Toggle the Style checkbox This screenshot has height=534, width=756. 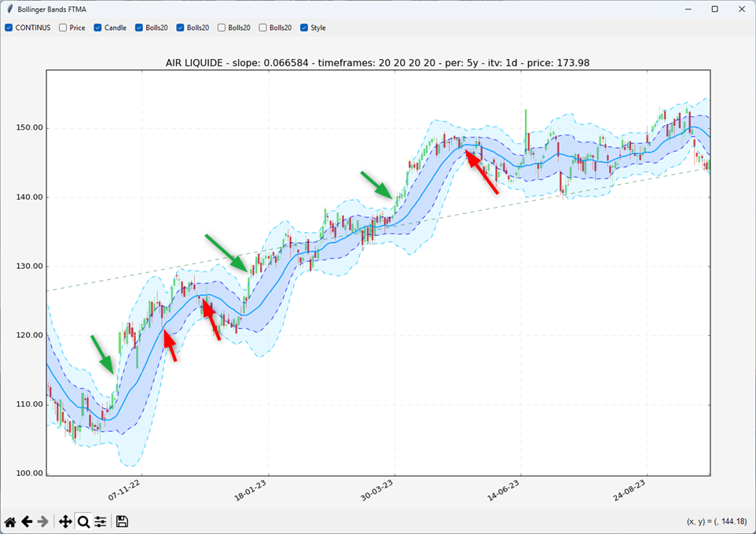click(x=304, y=28)
